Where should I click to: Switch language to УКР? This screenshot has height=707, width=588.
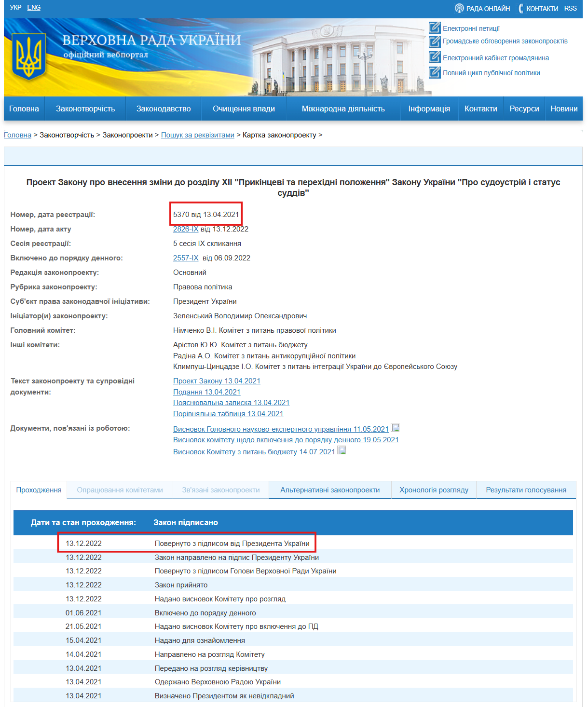click(x=15, y=7)
